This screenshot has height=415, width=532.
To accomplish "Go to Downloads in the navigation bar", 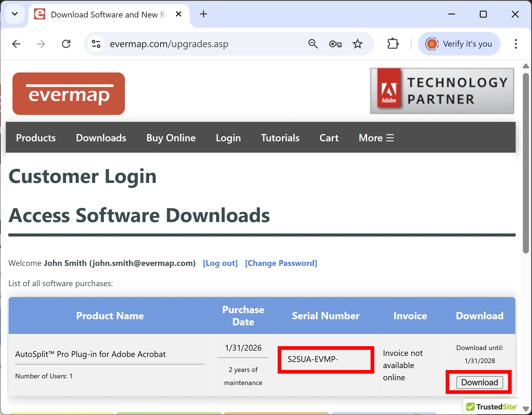I will coord(101,138).
